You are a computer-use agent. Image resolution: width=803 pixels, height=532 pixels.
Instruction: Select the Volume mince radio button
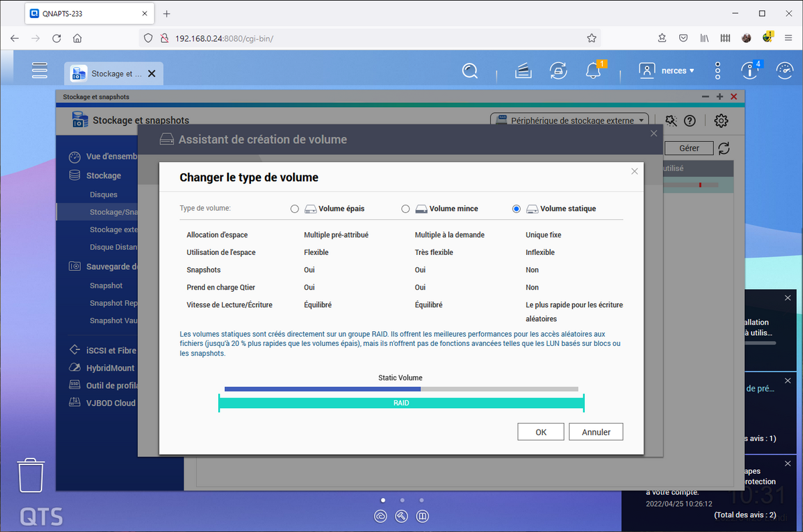406,209
